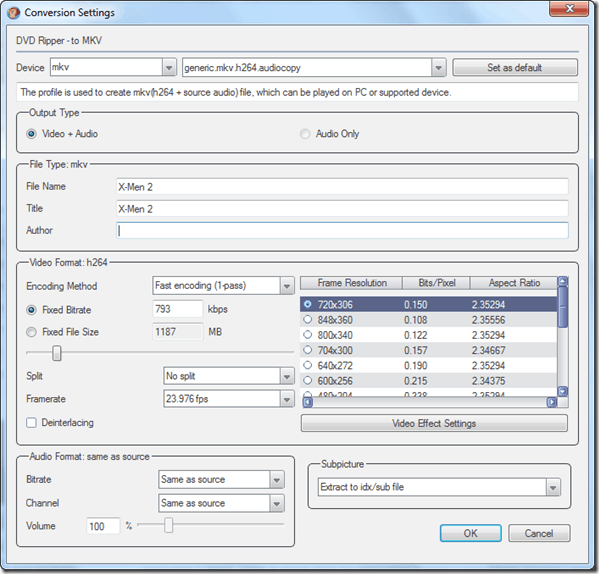Click the 2.34667 aspect ratio cell
Viewport: 599px width, 574px height.
point(488,350)
